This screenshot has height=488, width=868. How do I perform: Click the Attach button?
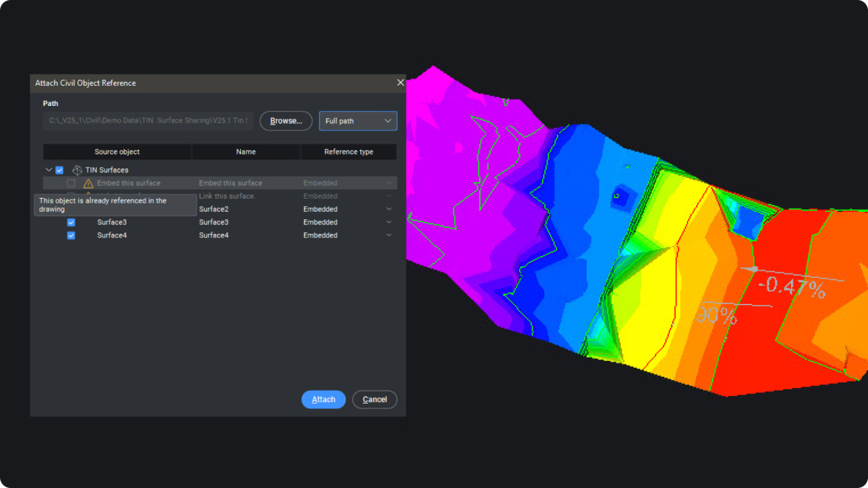[323, 399]
